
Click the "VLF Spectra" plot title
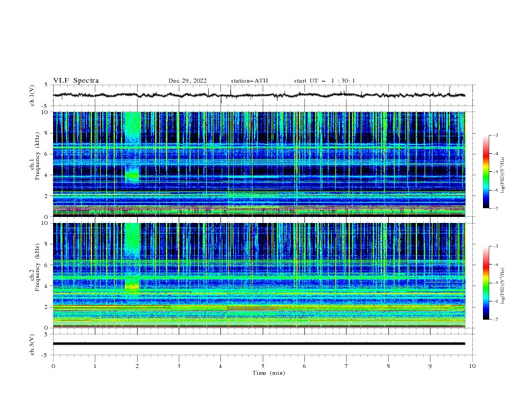coord(76,81)
